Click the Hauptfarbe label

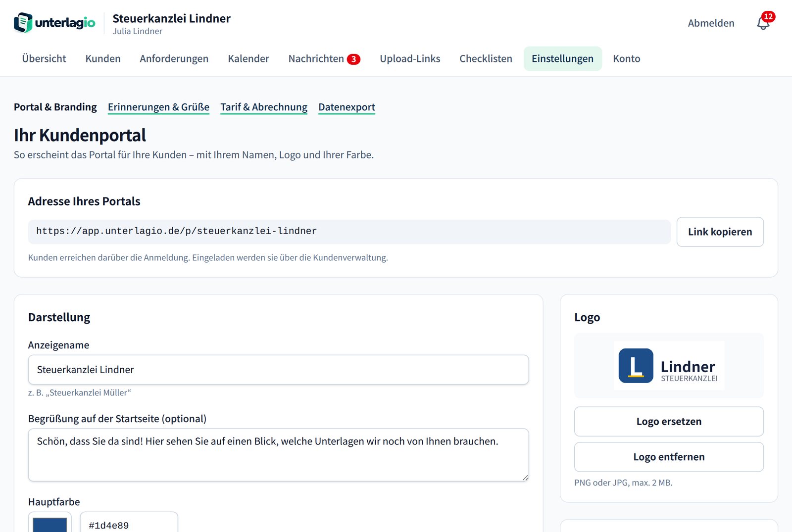[54, 502]
